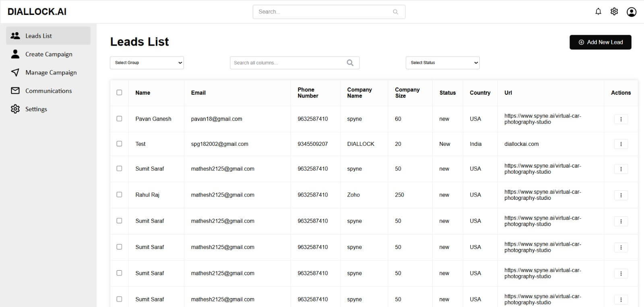Click the sidebar Settings gear icon
This screenshot has width=644, height=307.
(15, 109)
